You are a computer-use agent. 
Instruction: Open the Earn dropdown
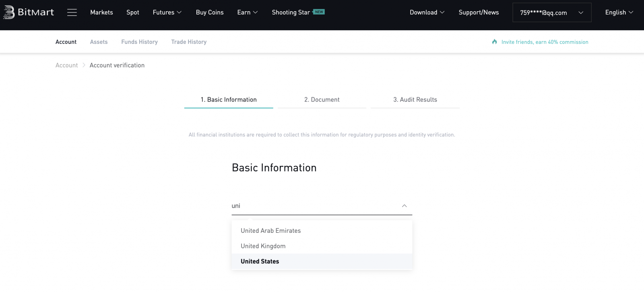[247, 12]
